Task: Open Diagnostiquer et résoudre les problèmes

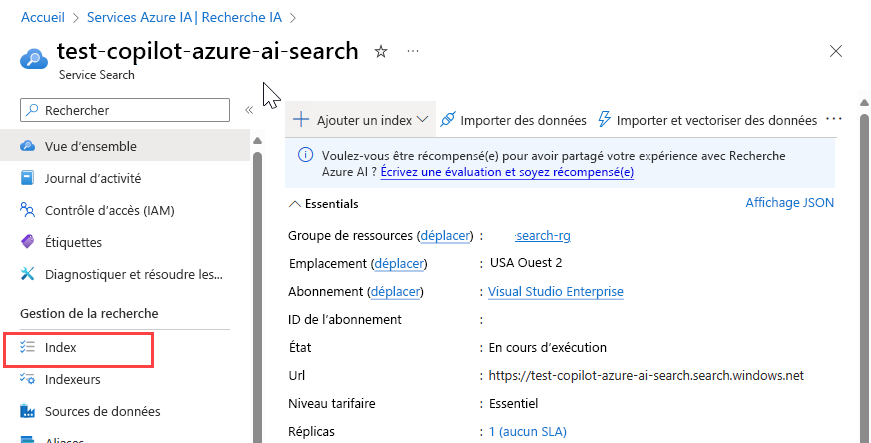Action: [x=133, y=274]
